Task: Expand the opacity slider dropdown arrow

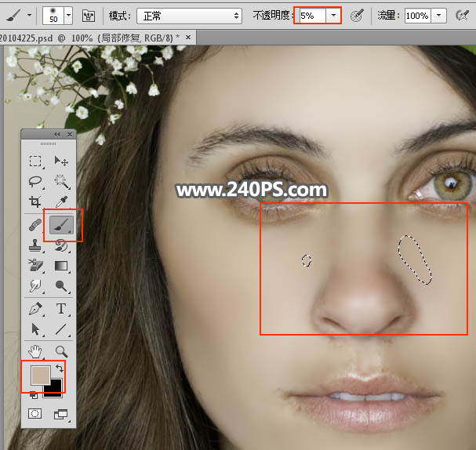Action: [x=334, y=16]
